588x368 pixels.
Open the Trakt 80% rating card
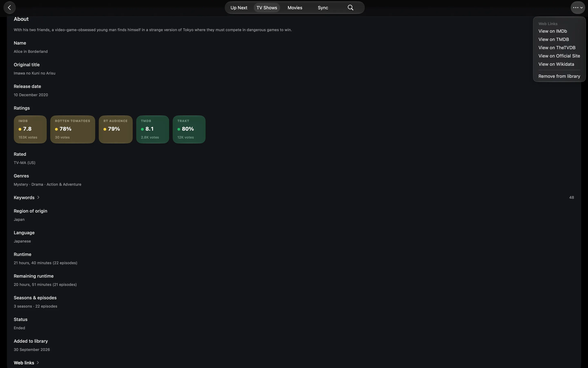(x=189, y=129)
